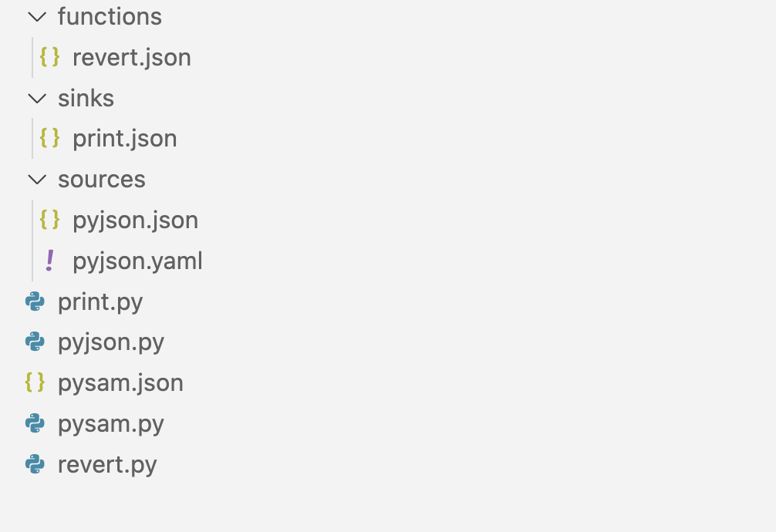Open the revert.json file
The height and width of the screenshot is (532, 776).
(x=131, y=57)
